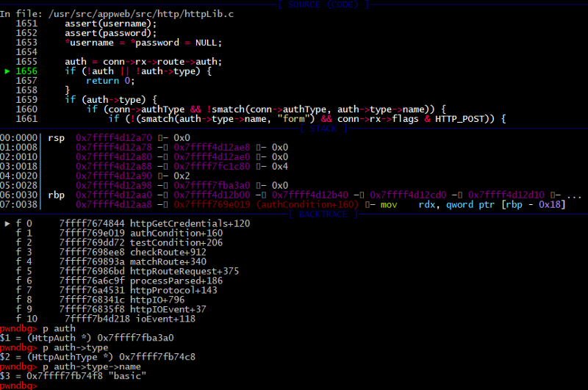Select line 1655 auth = conn->rx->route->auth;
This screenshot has width=588, height=390.
pyautogui.click(x=143, y=62)
